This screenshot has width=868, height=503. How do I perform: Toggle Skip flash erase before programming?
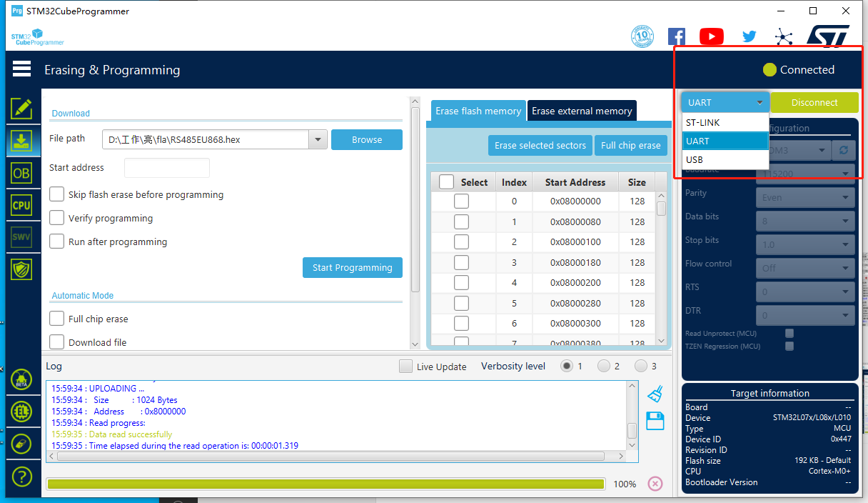point(57,194)
